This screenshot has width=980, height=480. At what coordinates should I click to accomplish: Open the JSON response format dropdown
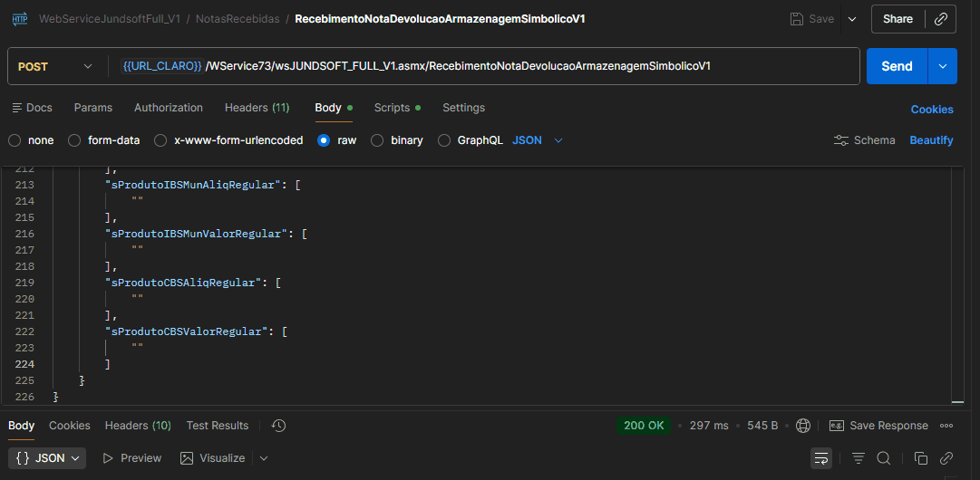(x=47, y=458)
